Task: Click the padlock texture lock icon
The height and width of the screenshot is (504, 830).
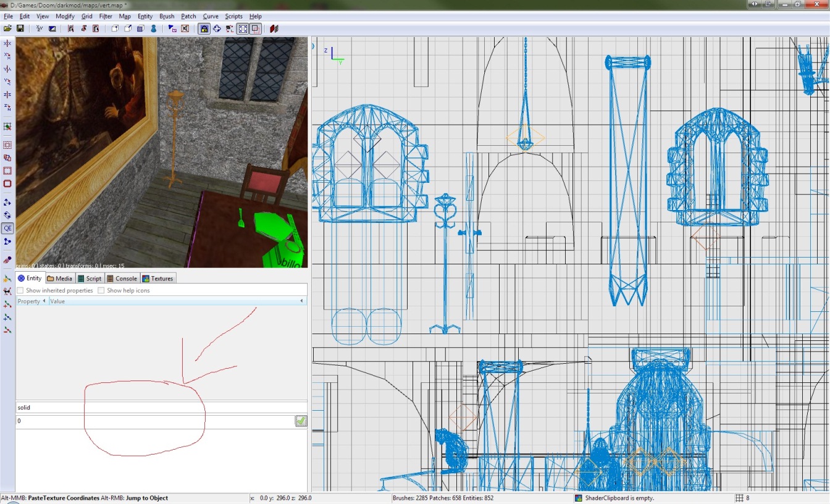Action: [x=204, y=28]
